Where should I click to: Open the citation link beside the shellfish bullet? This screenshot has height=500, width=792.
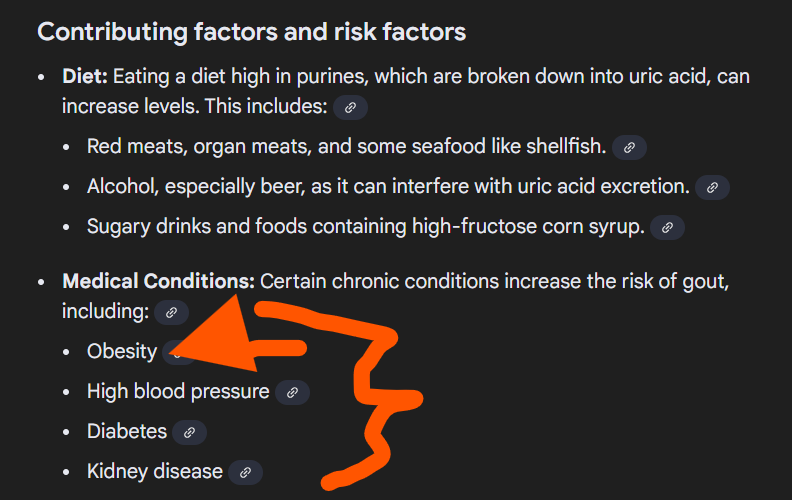click(x=629, y=148)
